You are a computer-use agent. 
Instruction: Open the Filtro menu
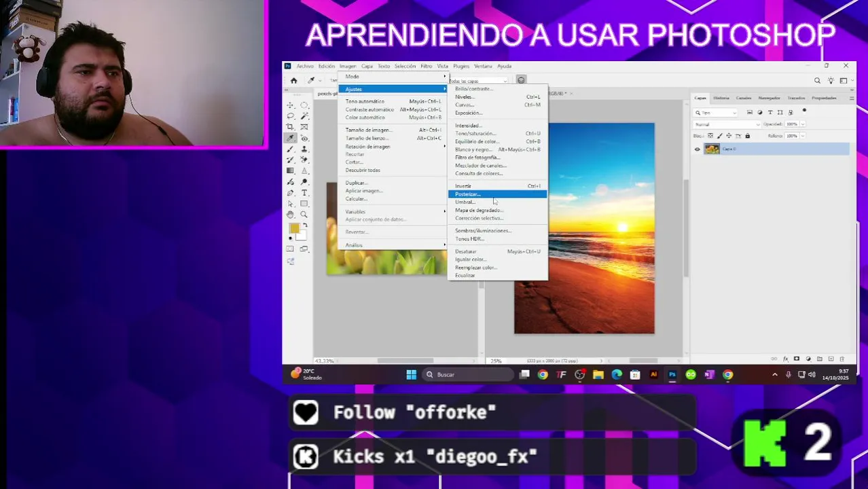tap(426, 67)
